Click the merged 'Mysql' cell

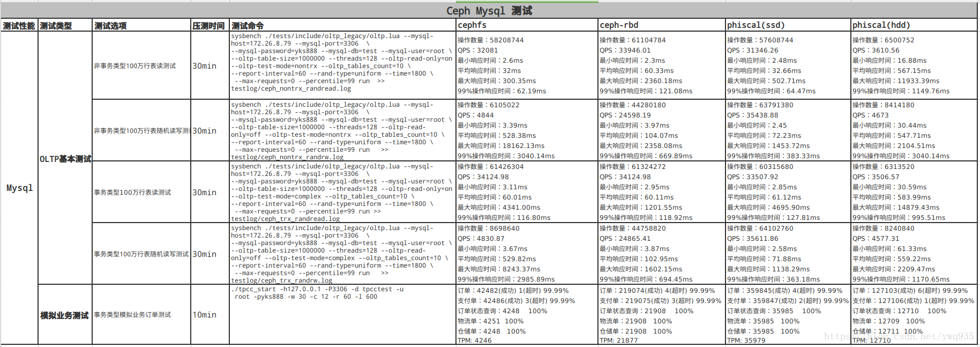click(x=19, y=188)
